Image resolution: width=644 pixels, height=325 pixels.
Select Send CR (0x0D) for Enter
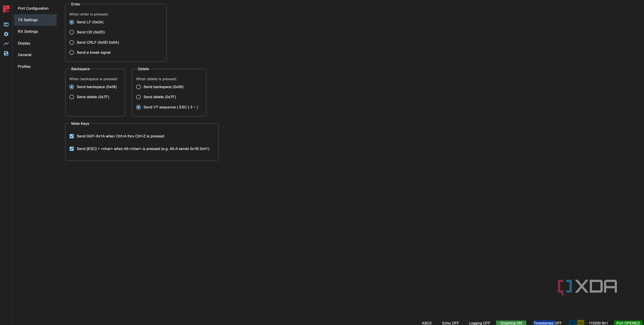click(72, 32)
